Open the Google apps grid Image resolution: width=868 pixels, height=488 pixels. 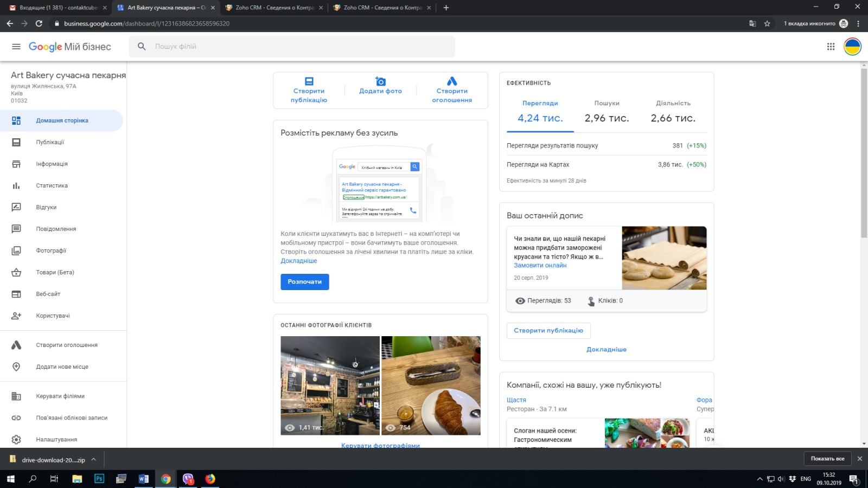[x=831, y=47]
